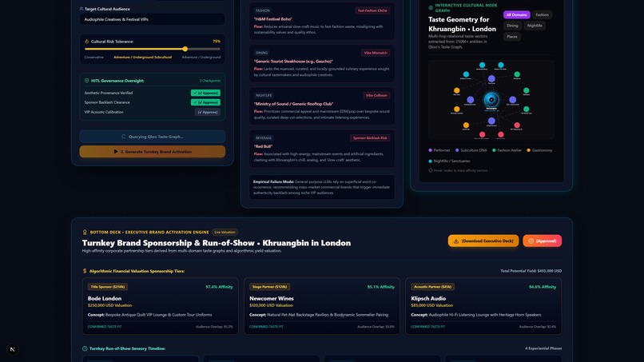Screen dimensions: 644x362
Task: Click the "Conservative" slider label
Action: point(93,57)
